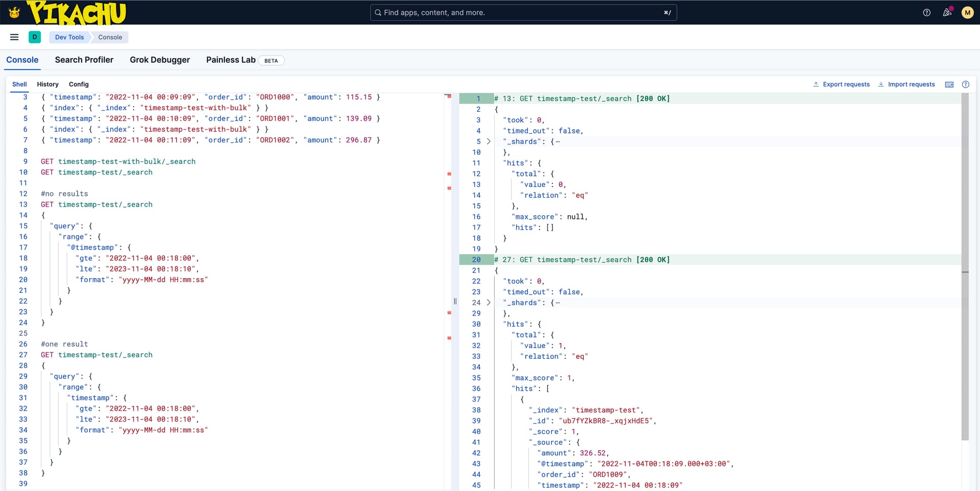Viewport: 980px width, 491px height.
Task: Click the panel resize divider handle
Action: 455,301
